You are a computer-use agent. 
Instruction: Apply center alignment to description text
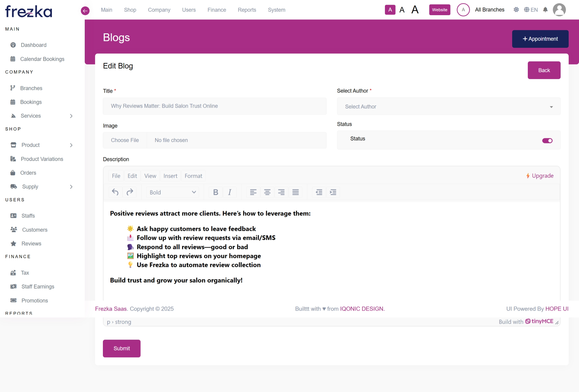point(267,192)
